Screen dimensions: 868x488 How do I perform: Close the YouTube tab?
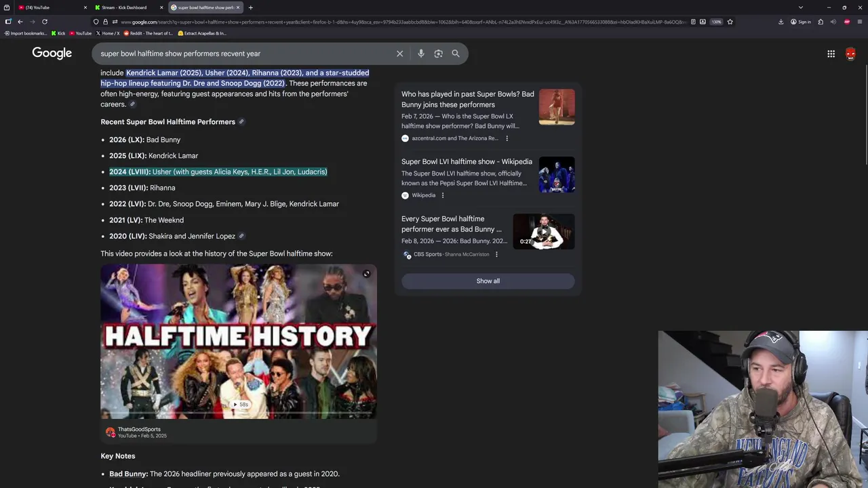(85, 7)
